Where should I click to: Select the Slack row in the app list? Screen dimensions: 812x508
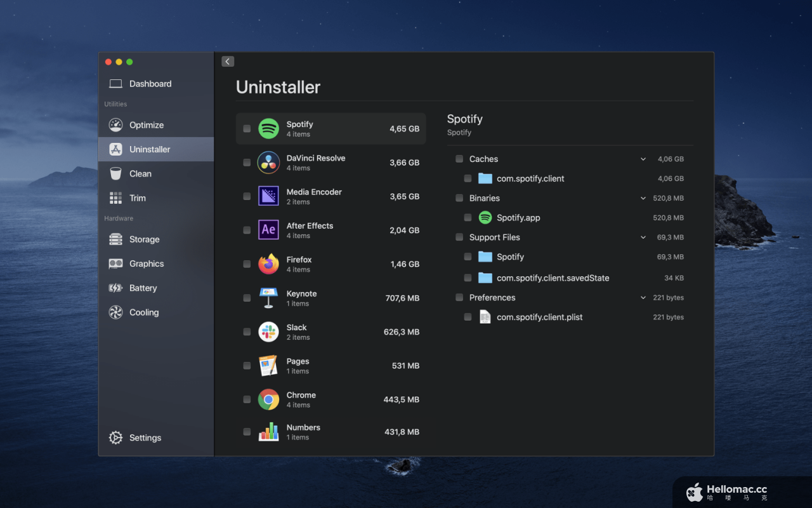coord(331,331)
